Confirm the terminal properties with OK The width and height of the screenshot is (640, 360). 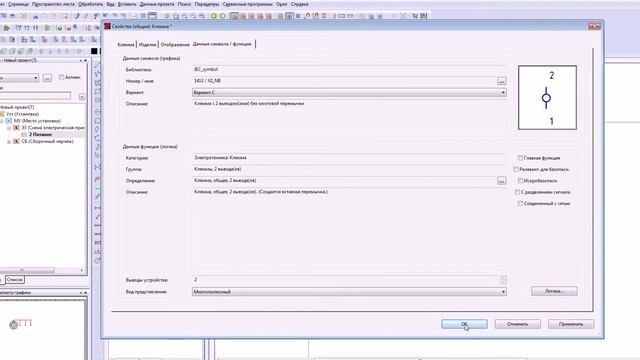(464, 324)
